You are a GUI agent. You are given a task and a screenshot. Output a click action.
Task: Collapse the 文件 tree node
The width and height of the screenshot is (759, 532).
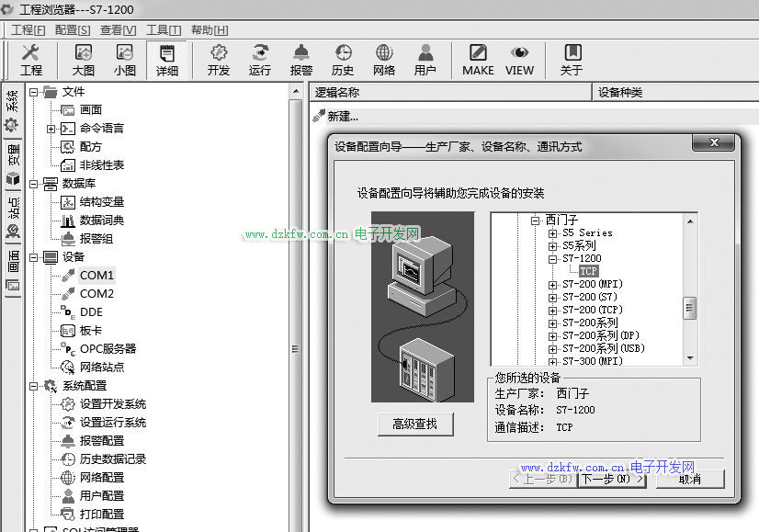coord(33,92)
